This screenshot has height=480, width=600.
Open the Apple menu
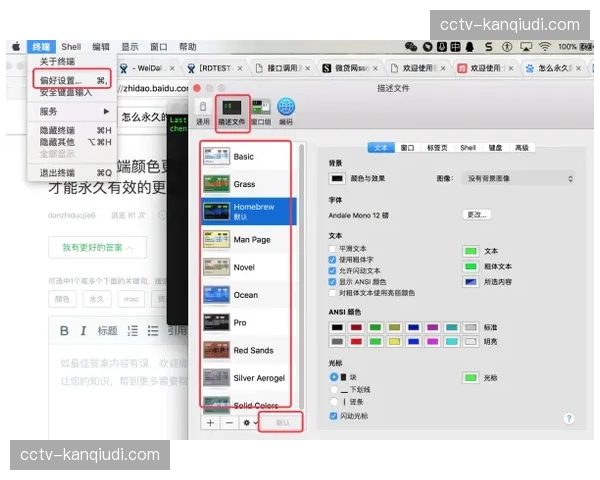(16, 47)
